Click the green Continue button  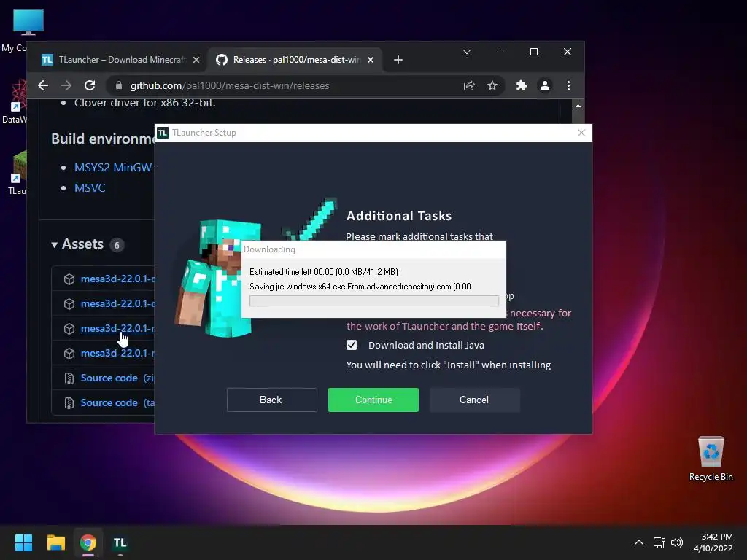pos(373,400)
